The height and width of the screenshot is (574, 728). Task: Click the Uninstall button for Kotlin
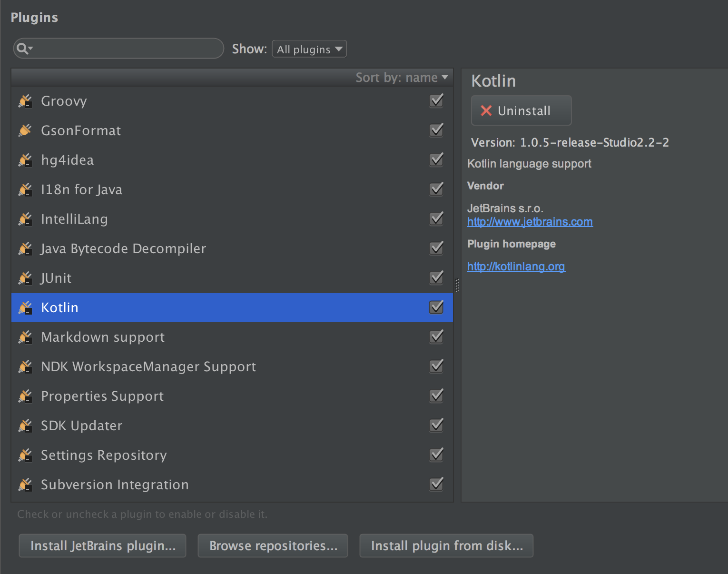coord(521,110)
